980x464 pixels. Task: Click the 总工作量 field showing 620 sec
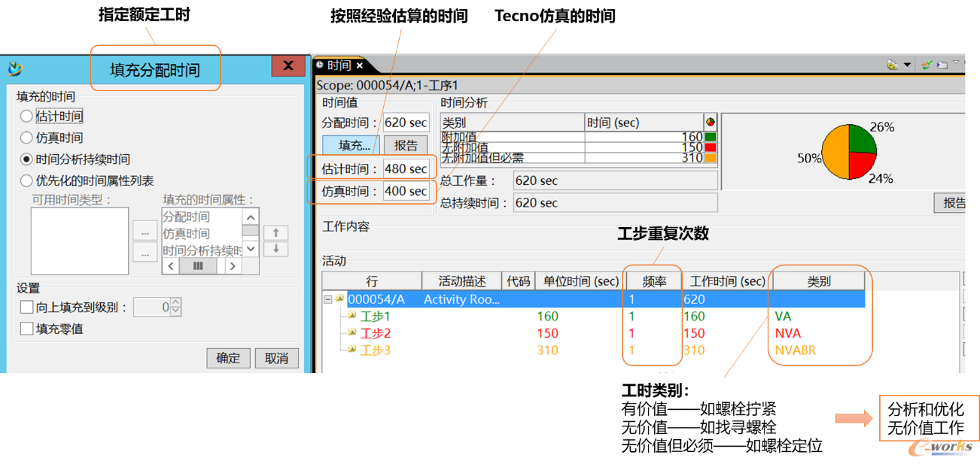[x=615, y=180]
